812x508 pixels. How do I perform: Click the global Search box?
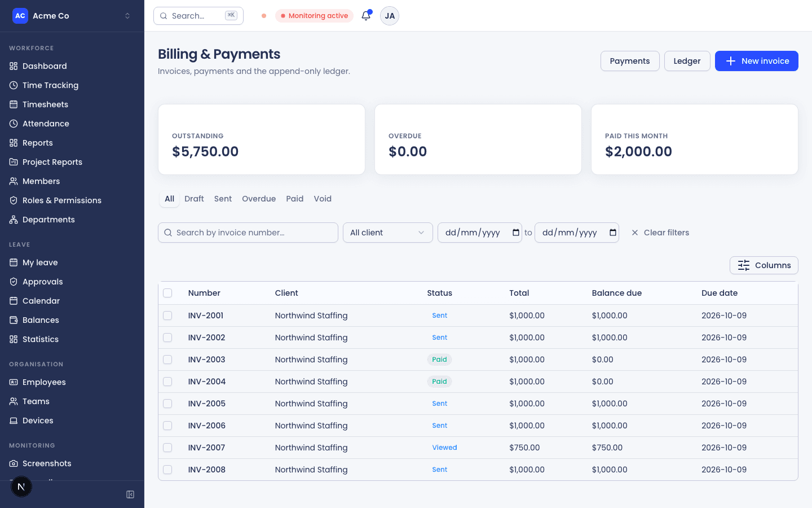click(198, 16)
